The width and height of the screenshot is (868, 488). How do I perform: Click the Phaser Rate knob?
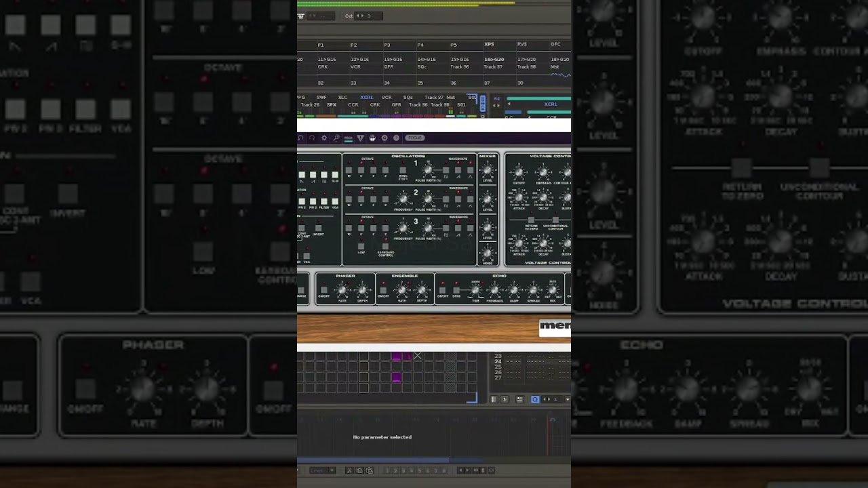click(342, 290)
